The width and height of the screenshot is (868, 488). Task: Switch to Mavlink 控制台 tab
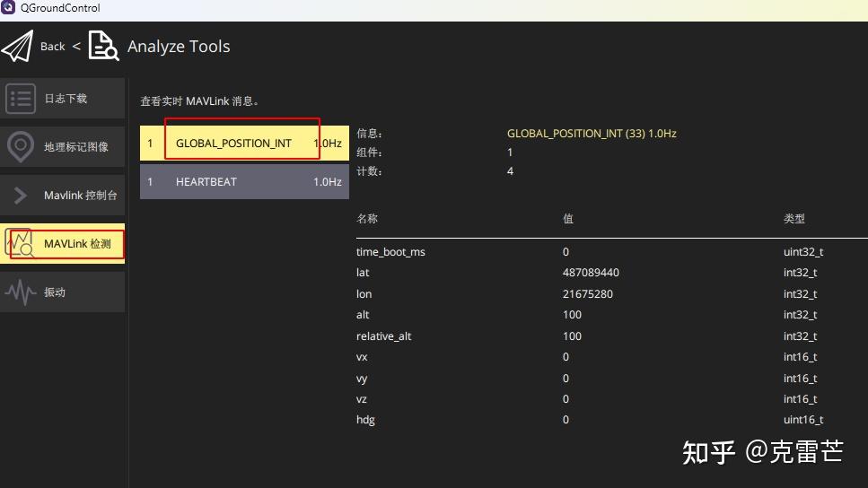[x=80, y=196]
